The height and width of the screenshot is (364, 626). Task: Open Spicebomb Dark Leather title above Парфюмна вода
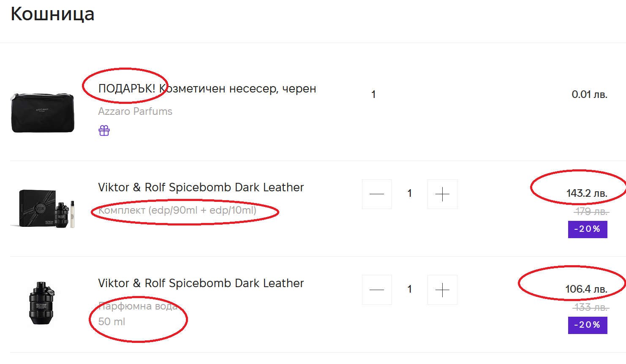[x=201, y=283]
